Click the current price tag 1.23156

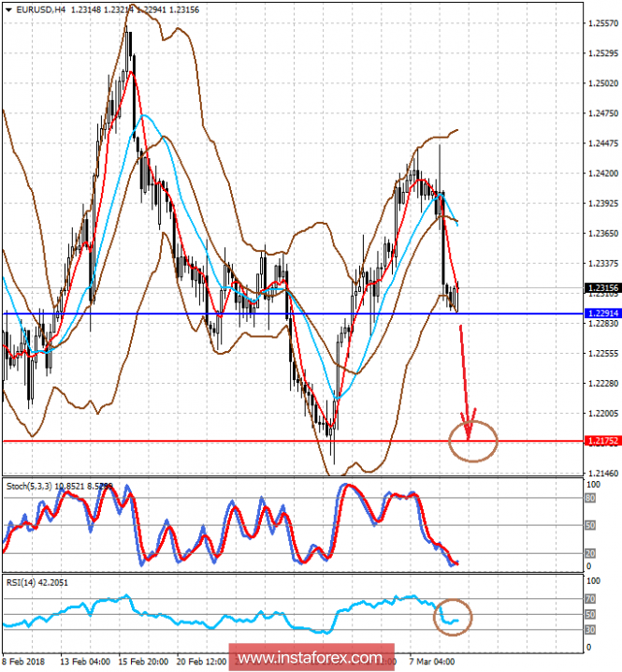pyautogui.click(x=603, y=288)
